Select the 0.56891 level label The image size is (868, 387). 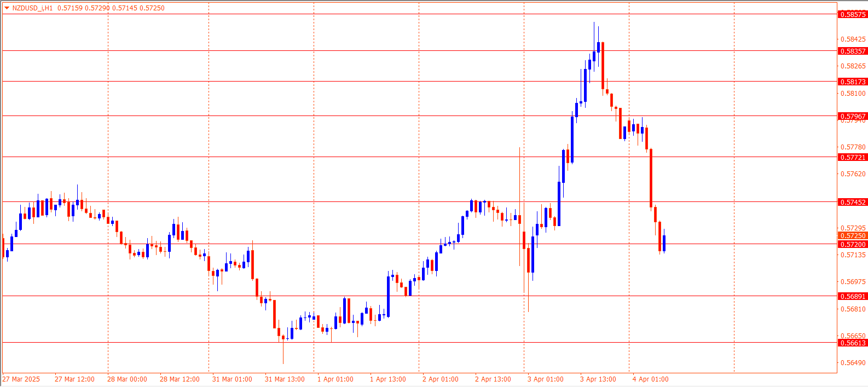coord(853,297)
